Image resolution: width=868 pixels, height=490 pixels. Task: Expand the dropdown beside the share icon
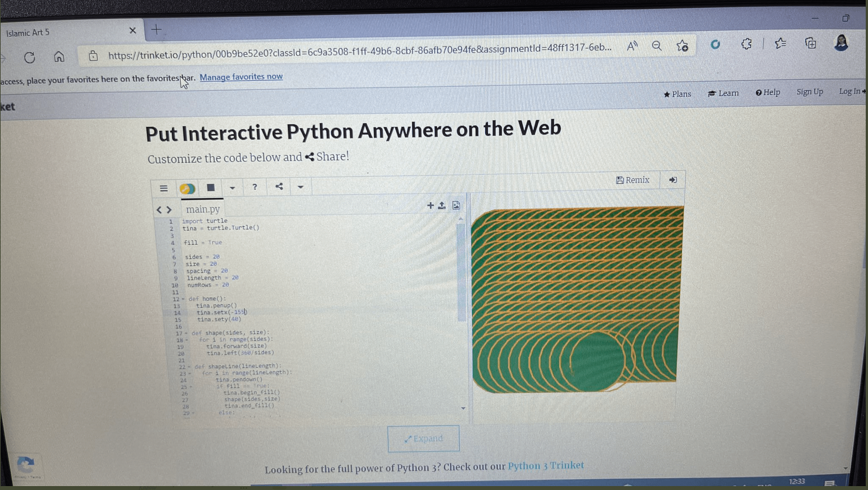[300, 187]
